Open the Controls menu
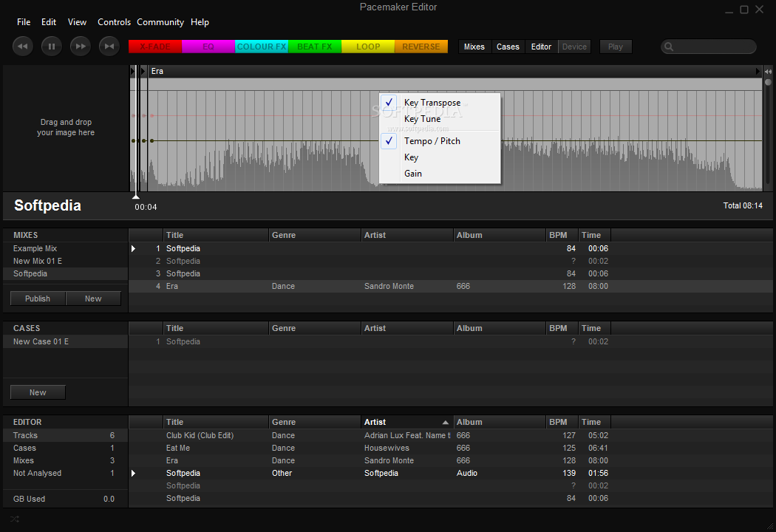776x532 pixels. click(114, 22)
